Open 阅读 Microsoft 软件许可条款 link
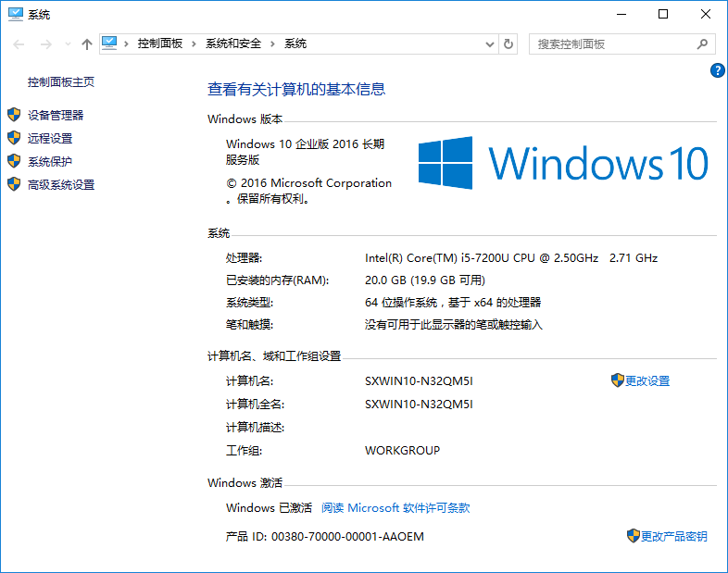Viewport: 728px width, 573px height. (395, 507)
